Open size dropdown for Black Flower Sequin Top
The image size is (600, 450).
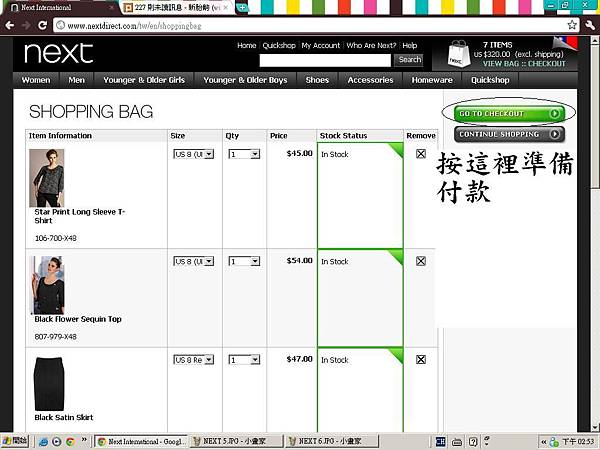(x=194, y=261)
